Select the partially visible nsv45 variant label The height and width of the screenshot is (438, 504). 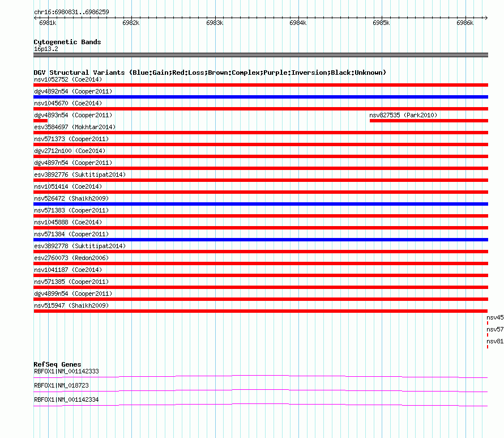[x=495, y=317]
